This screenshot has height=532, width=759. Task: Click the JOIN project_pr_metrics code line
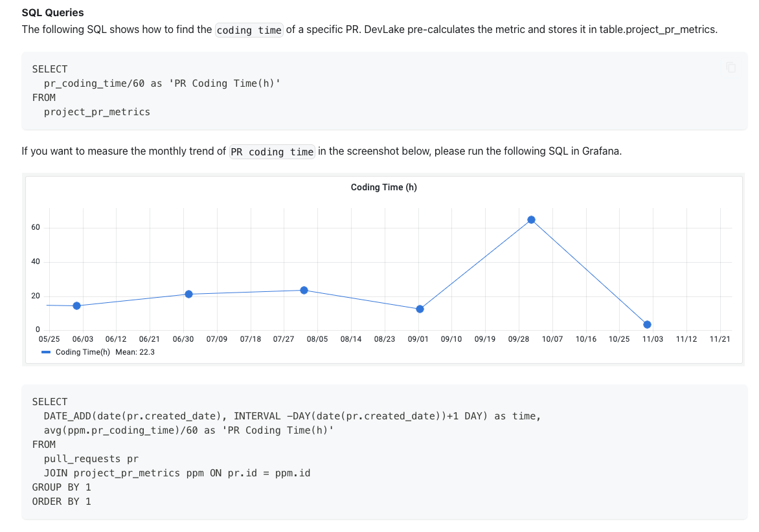pos(177,473)
